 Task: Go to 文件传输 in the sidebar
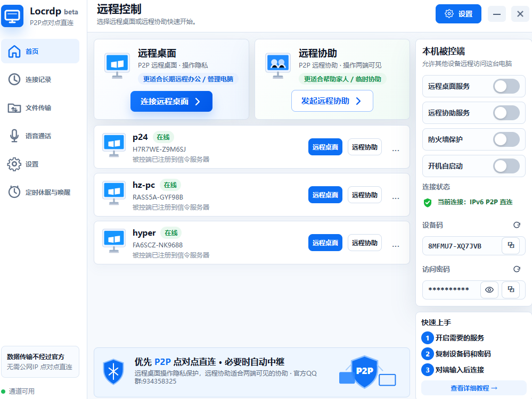point(40,108)
